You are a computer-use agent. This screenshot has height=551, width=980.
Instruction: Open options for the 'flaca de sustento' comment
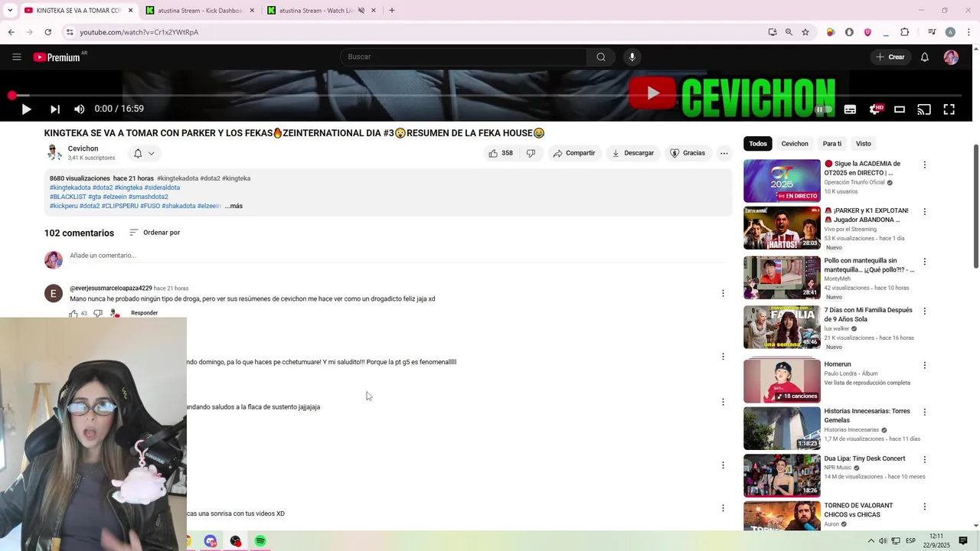(x=723, y=402)
